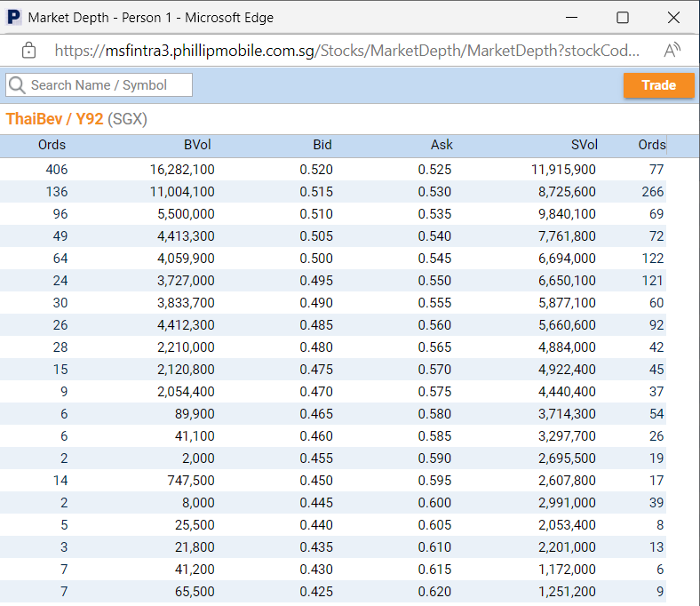Screen dimensions: 700x606
Task: Click sell volume 3,297,700
Action: [567, 436]
